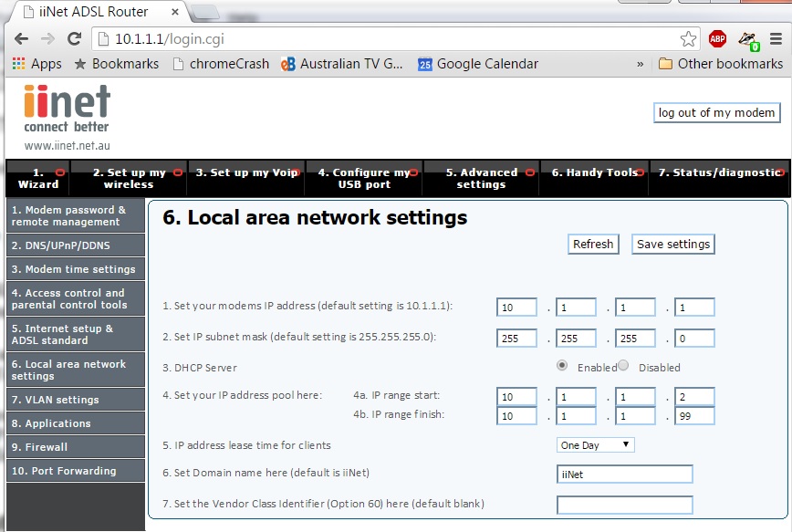
Task: Show hidden bookmarks via the chevron
Action: pos(640,64)
